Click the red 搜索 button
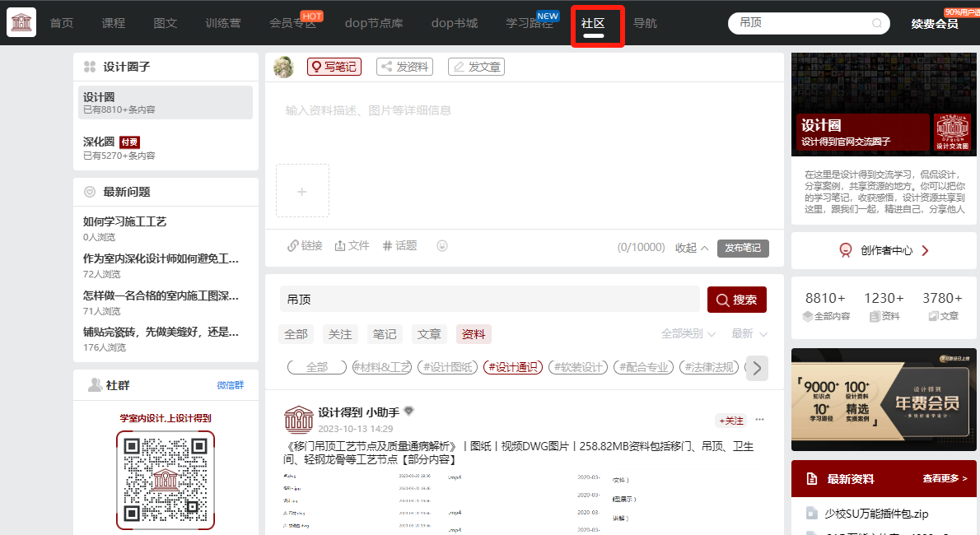Viewport: 980px width, 535px height. tap(736, 300)
